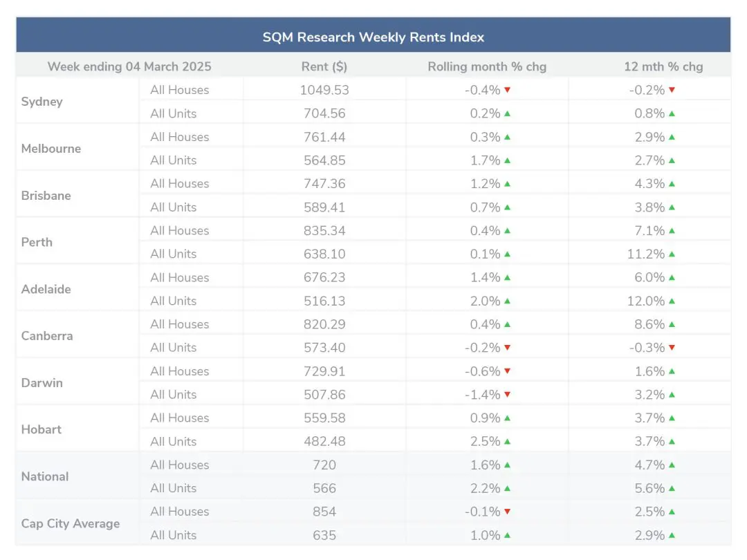The height and width of the screenshot is (560, 747).
Task: Click National houses rent value 720
Action: point(324,465)
